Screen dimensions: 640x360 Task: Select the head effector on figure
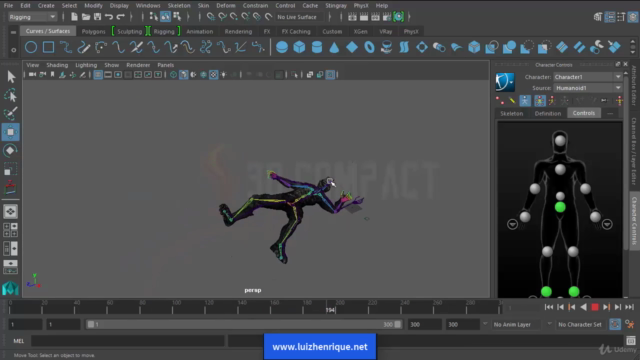pyautogui.click(x=560, y=141)
